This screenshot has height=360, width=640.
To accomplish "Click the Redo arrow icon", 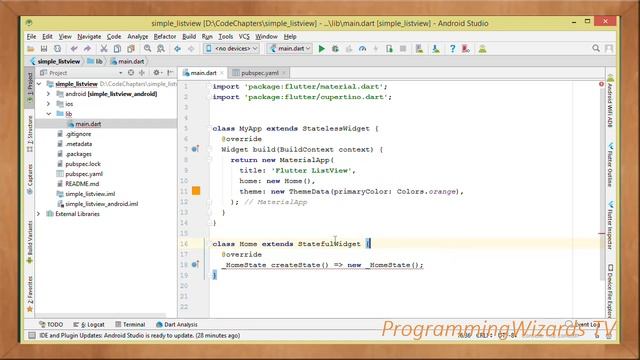I will click(x=87, y=49).
